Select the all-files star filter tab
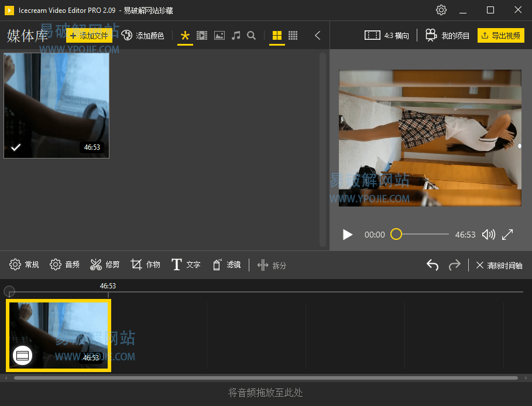Viewport: 532px width, 406px height. 185,36
